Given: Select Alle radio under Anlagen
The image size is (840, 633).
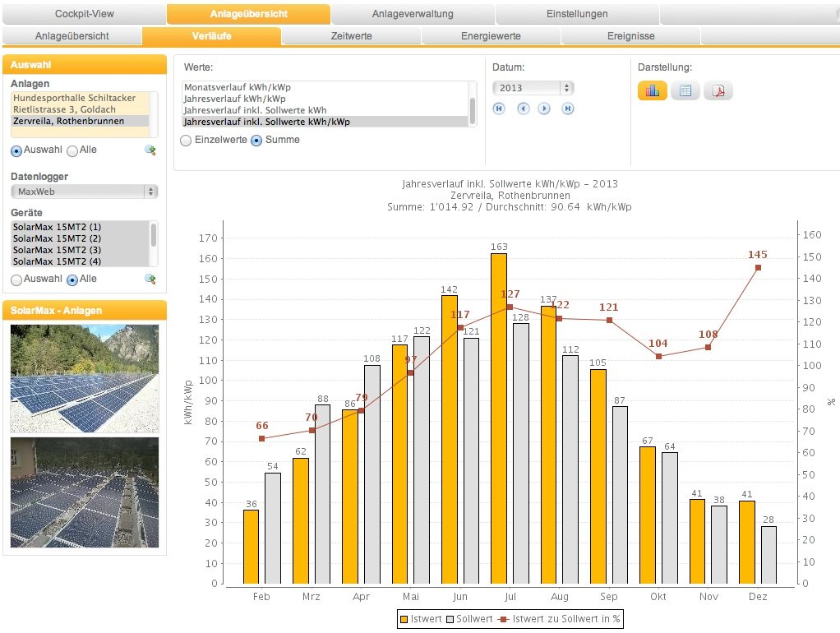Looking at the screenshot, I should 72,151.
